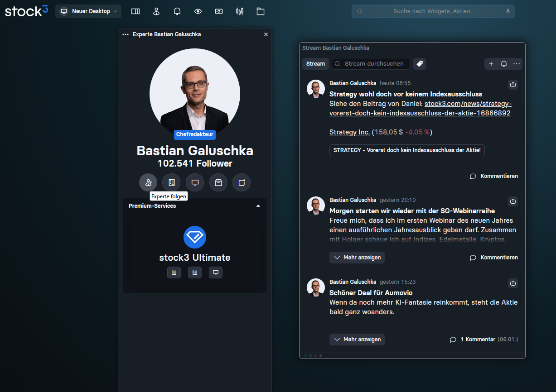
Task: Collapse the Premium-Services section
Action: [258, 206]
